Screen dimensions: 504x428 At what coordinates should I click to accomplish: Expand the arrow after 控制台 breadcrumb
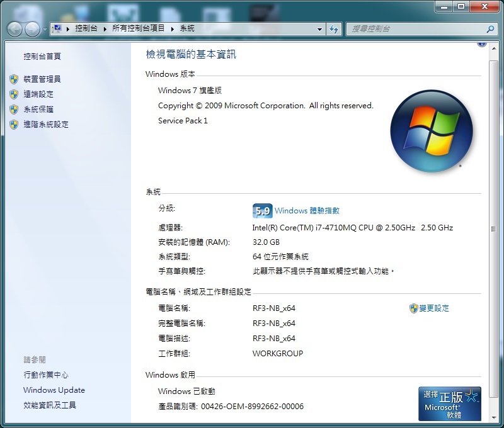point(105,29)
